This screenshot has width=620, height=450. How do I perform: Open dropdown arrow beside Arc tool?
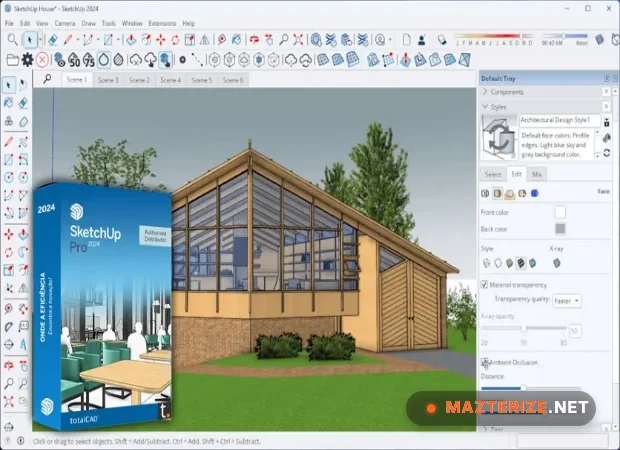click(98, 40)
